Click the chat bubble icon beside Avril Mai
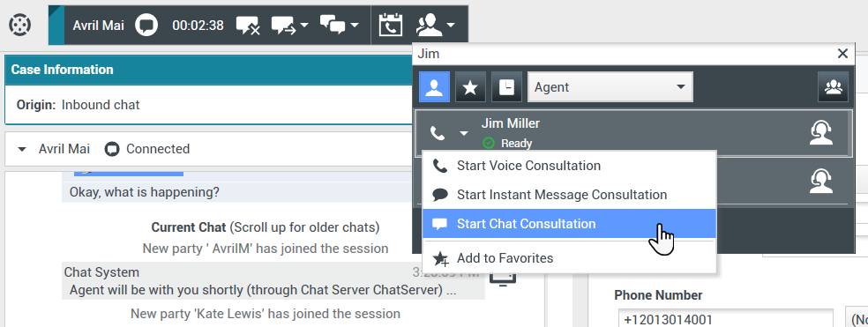 (x=146, y=26)
